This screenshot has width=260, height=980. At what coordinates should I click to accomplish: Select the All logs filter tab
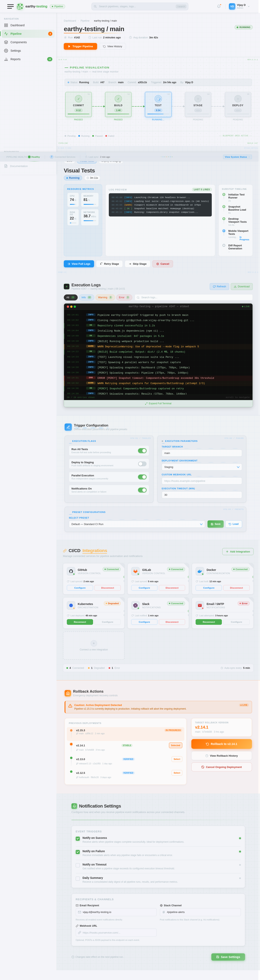click(71, 297)
